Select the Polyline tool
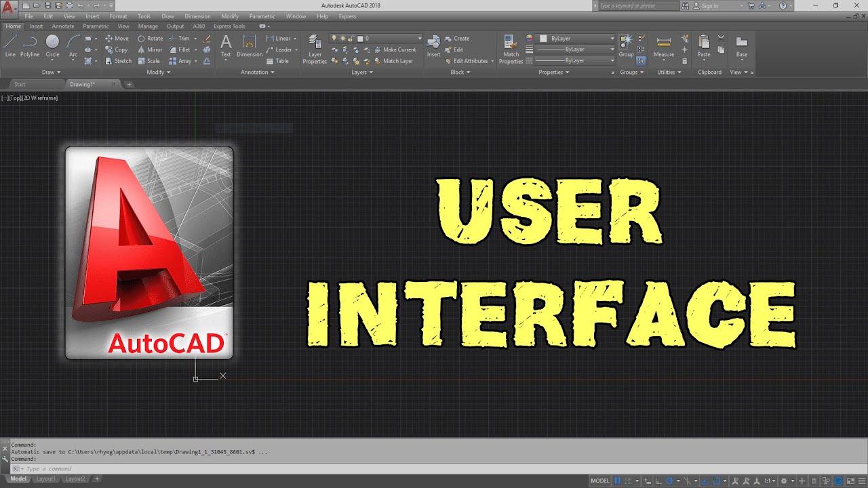The width and height of the screenshot is (868, 488). click(30, 46)
